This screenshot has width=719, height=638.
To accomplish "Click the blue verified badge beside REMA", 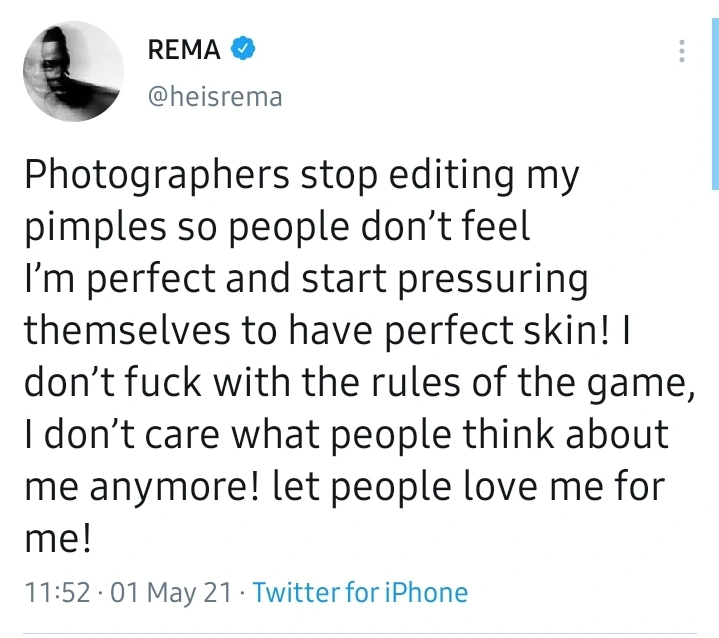I will (241, 50).
